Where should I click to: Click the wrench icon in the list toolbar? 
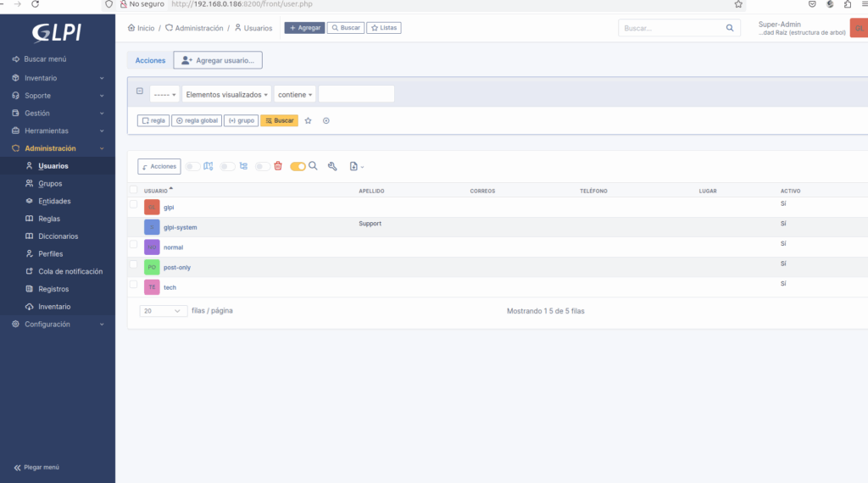coord(332,167)
